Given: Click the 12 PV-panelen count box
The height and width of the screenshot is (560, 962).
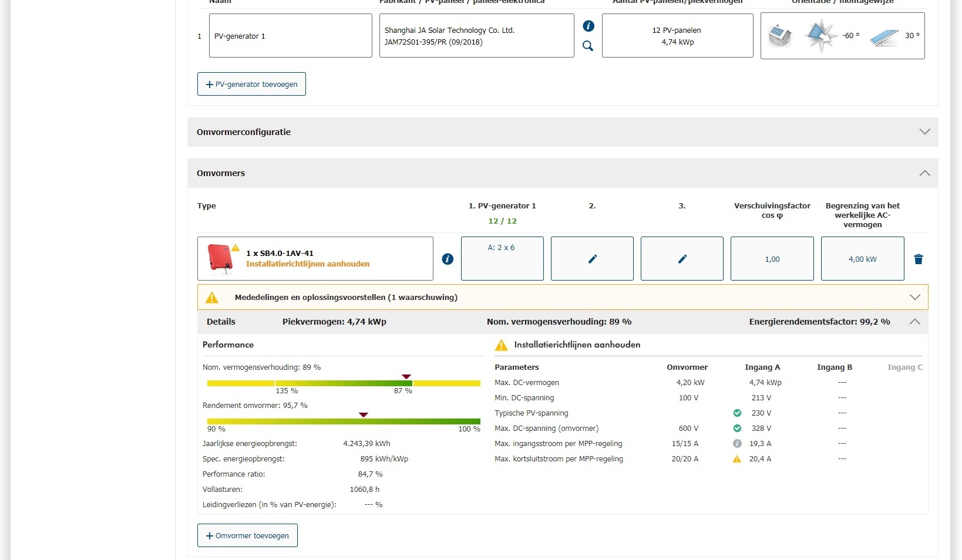Looking at the screenshot, I should click(x=677, y=36).
